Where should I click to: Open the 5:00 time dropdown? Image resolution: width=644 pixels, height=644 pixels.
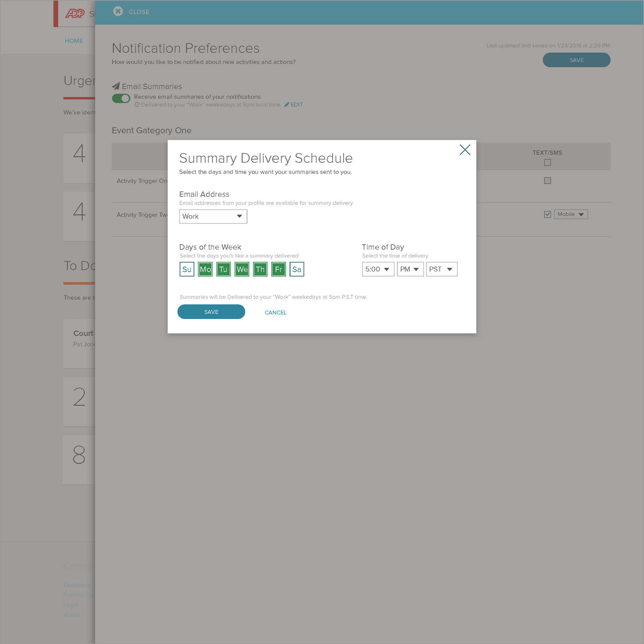[x=378, y=269]
